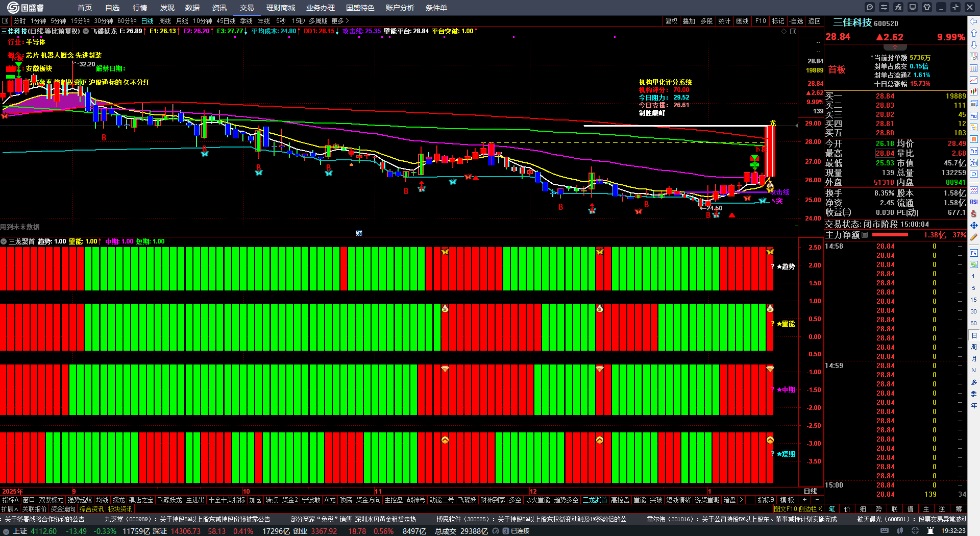The image size is (980, 536).
Task: Click the up arrow icon in right sidebar
Action: (974, 33)
